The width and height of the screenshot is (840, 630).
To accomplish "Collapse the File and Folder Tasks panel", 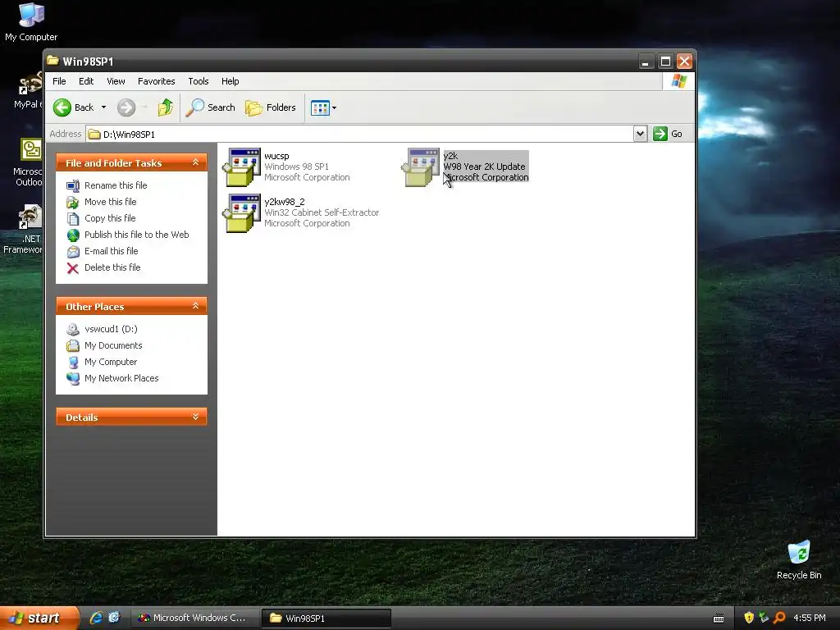I will (x=195, y=162).
